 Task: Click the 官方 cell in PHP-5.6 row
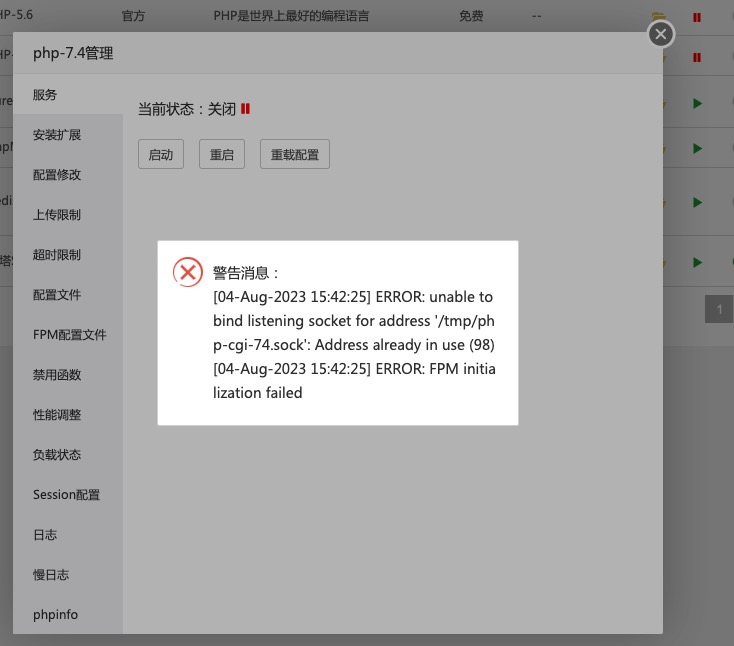[133, 16]
